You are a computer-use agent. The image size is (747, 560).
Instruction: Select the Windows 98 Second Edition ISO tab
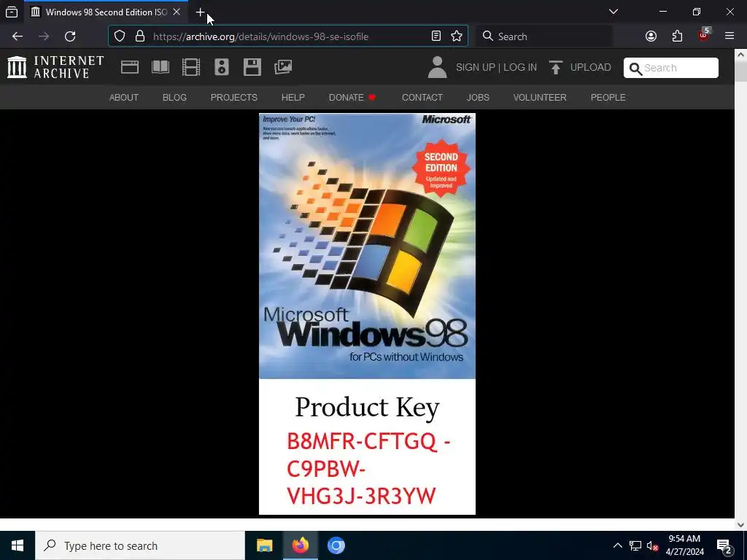107,12
